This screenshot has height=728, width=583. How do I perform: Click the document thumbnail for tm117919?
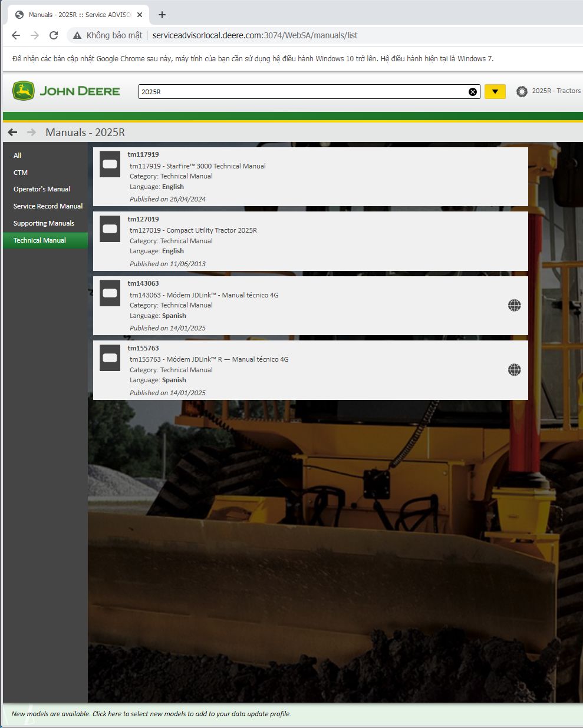[110, 165]
